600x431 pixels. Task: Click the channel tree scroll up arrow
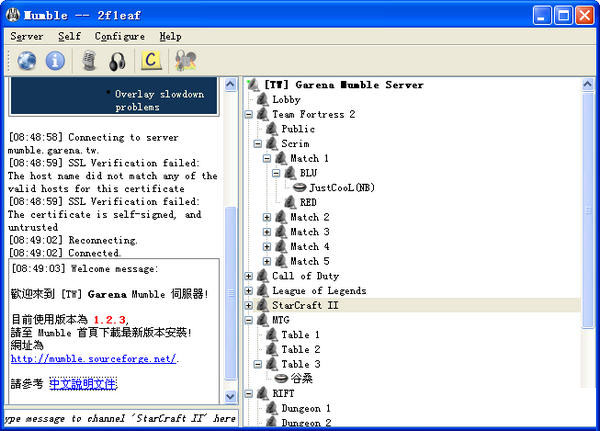tap(588, 84)
